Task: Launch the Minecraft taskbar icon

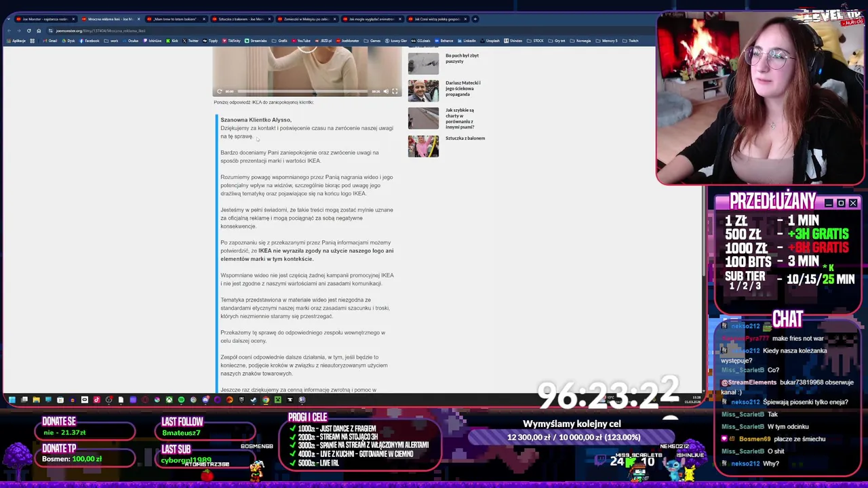Action: pyautogui.click(x=278, y=400)
